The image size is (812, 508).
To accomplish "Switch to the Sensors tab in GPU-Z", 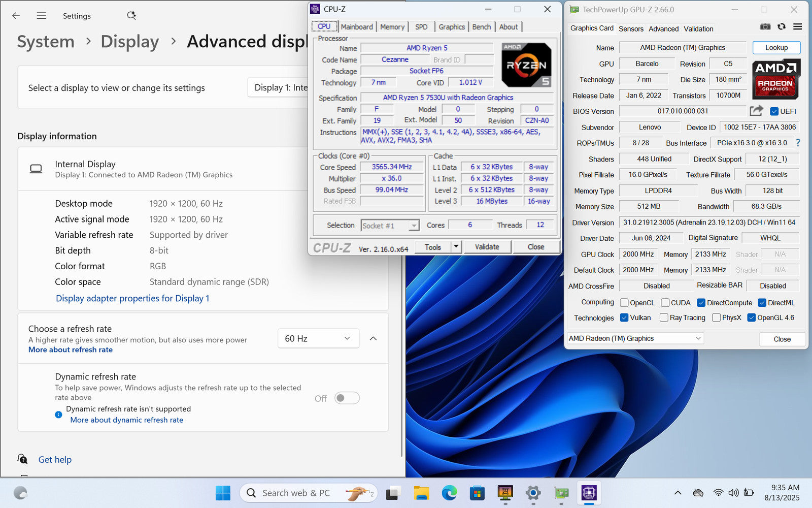I will 631,29.
